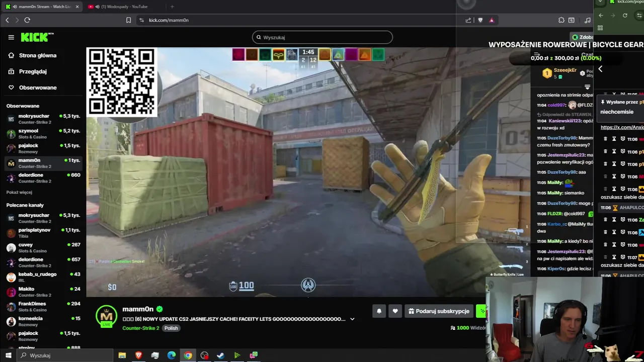Bookmark this page in address bar

click(x=128, y=20)
